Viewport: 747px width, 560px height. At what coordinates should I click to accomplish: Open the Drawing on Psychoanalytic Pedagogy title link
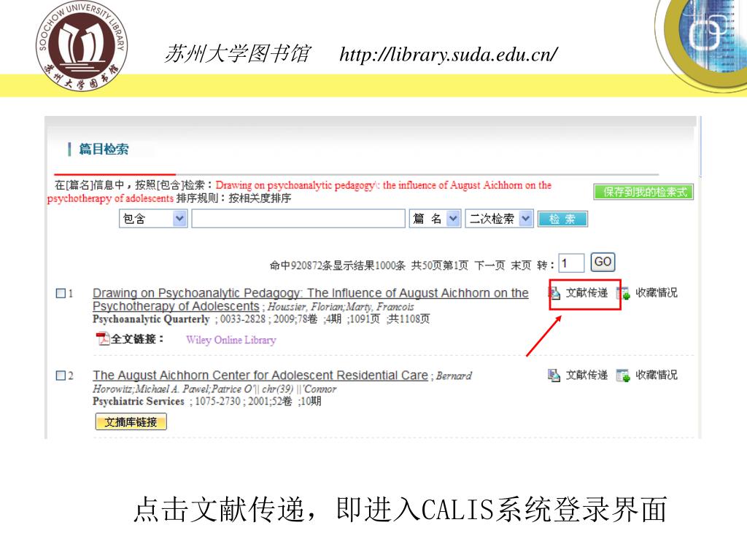point(310,300)
